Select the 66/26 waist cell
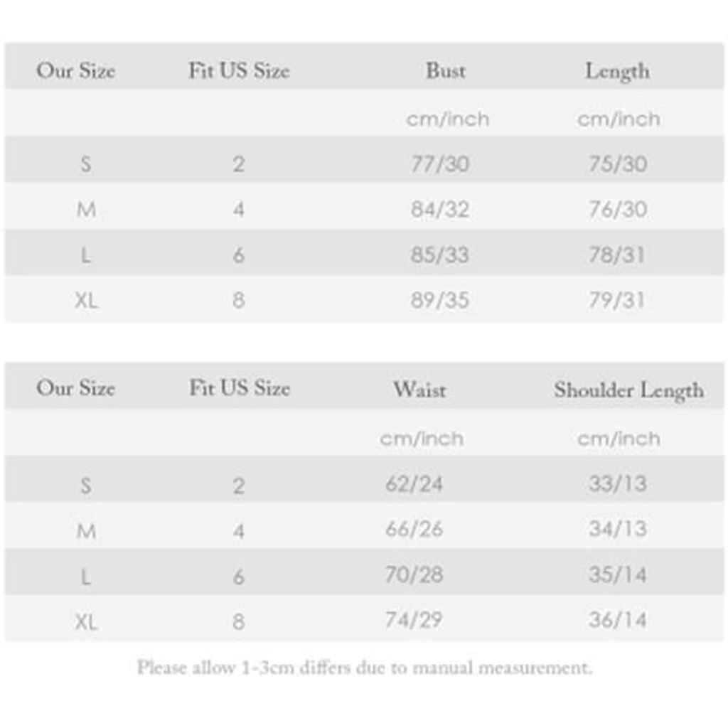 (x=414, y=530)
